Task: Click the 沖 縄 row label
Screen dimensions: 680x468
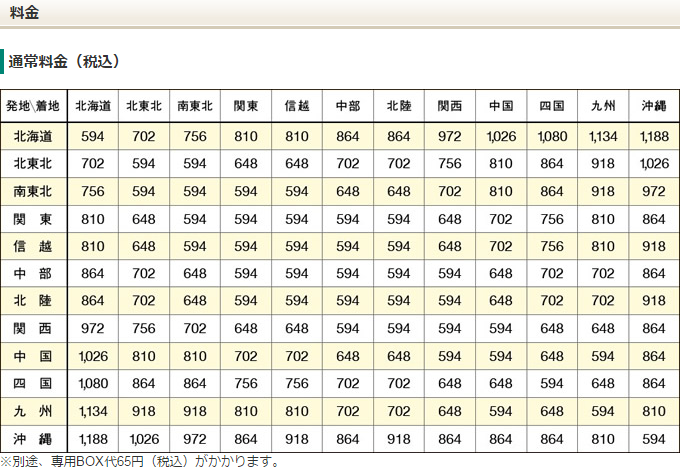Action: click(x=33, y=439)
